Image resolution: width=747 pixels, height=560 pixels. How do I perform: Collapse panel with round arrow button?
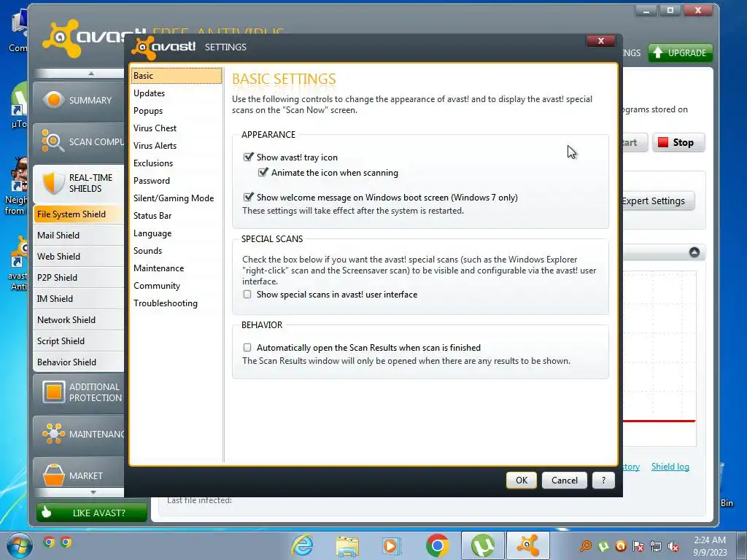click(694, 252)
